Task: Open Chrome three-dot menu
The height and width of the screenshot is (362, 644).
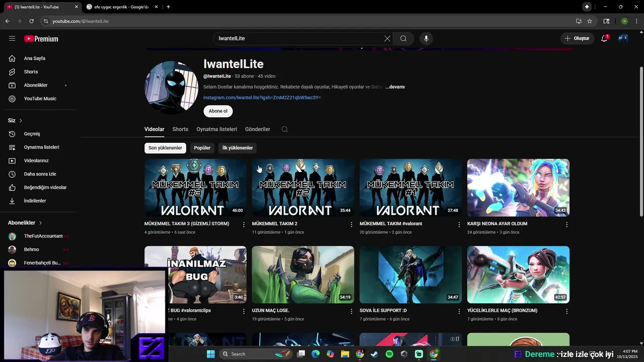Action: coord(636,21)
